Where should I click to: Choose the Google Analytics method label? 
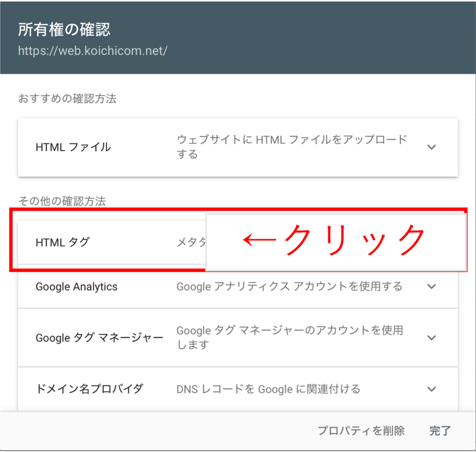pos(76,287)
